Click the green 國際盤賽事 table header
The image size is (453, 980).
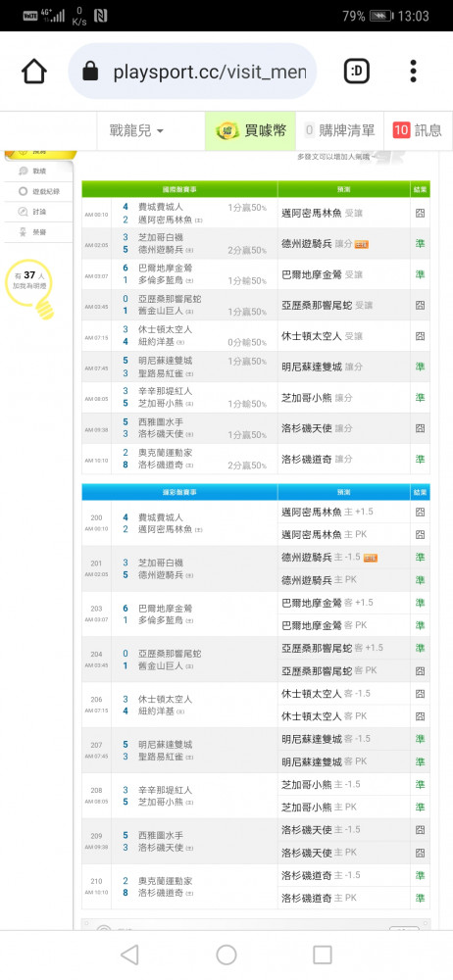point(179,189)
